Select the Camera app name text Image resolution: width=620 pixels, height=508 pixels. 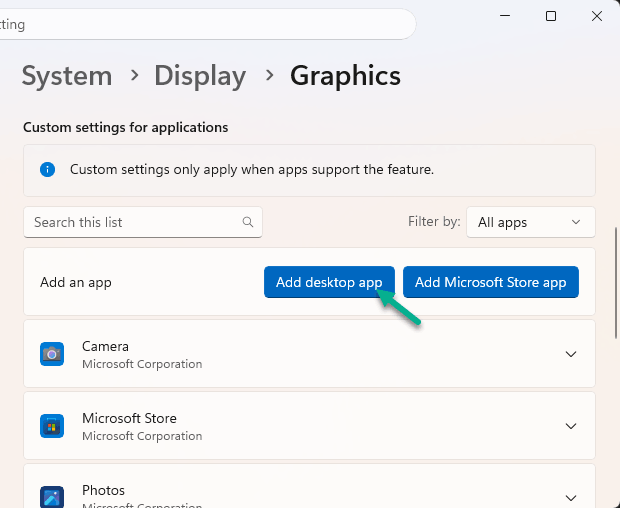click(105, 346)
